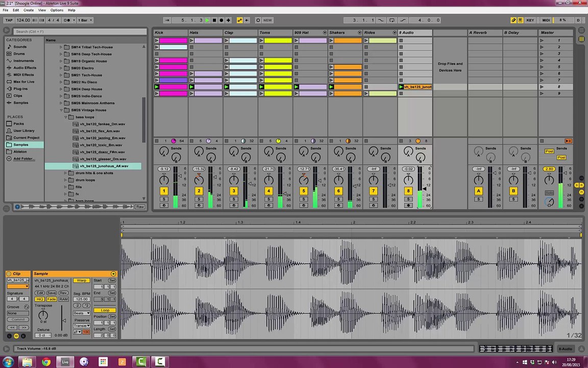Open the clip color dropdown
The image size is (588, 368).
click(x=18, y=287)
